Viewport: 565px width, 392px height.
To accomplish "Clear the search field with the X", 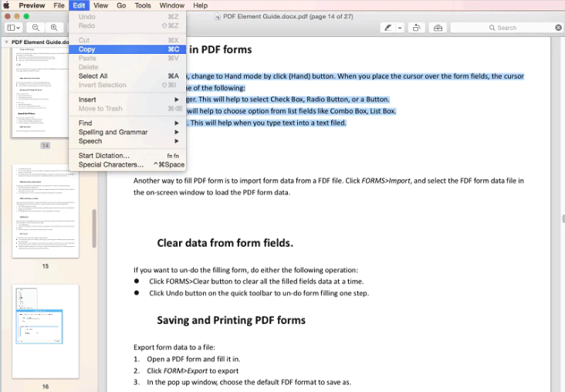I will (558, 28).
